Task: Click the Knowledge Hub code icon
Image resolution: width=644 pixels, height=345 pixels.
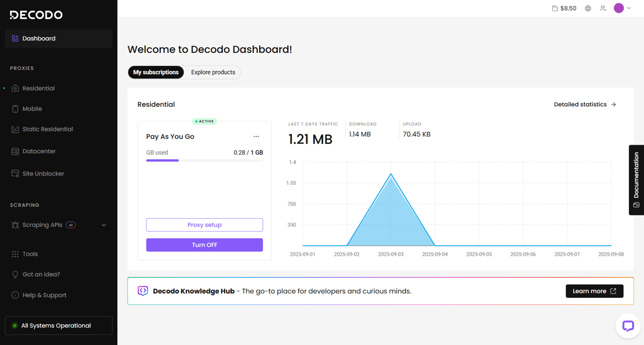Action: [143, 291]
